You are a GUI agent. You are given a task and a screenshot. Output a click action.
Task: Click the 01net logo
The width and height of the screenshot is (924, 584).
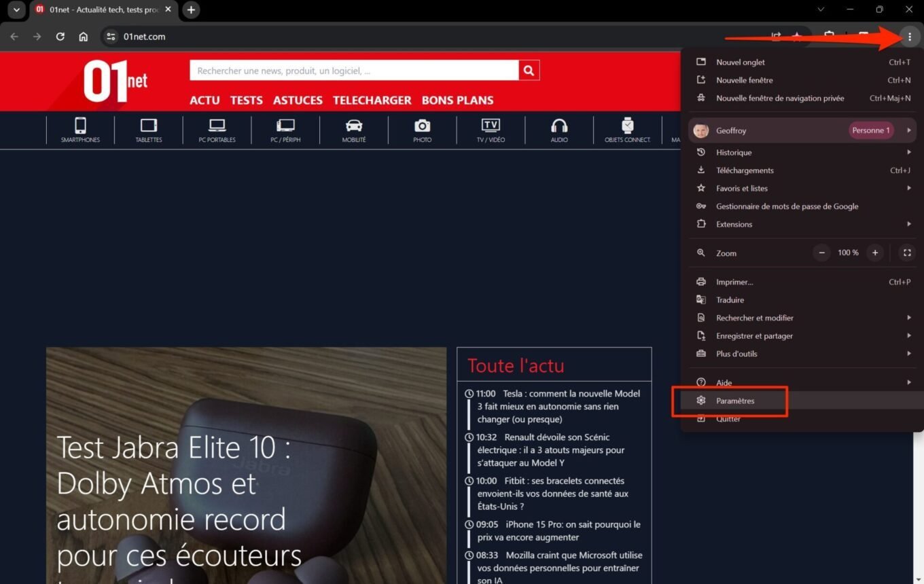[x=115, y=81]
